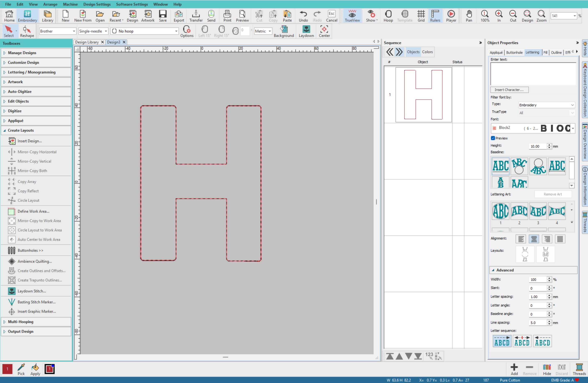This screenshot has width=588, height=383.
Task: Open Ambience Quilting tool
Action: [x=35, y=261]
